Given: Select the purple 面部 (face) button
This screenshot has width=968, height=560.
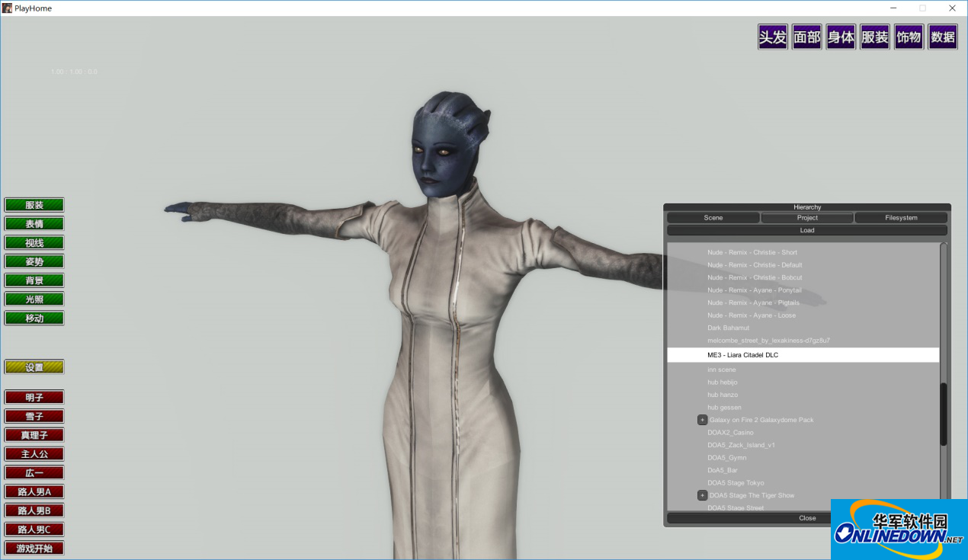Looking at the screenshot, I should (806, 37).
